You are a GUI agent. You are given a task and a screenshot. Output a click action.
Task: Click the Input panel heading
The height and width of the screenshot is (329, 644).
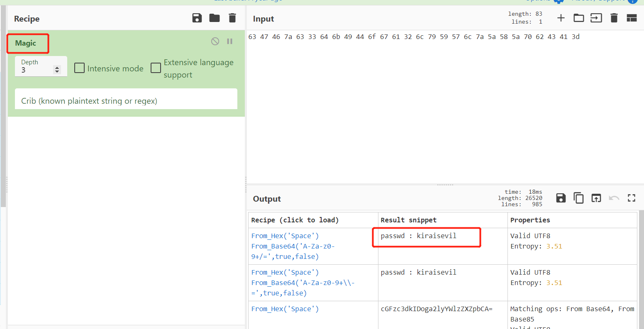pos(263,19)
